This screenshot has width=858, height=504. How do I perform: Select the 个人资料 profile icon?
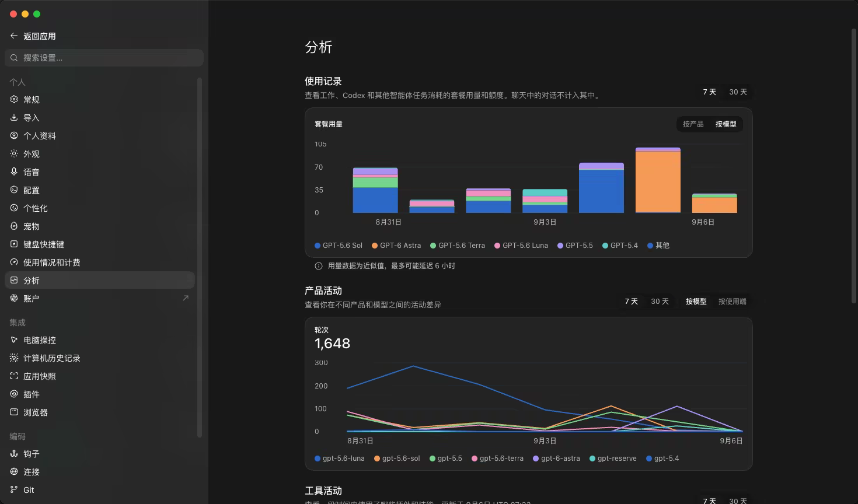click(x=14, y=136)
